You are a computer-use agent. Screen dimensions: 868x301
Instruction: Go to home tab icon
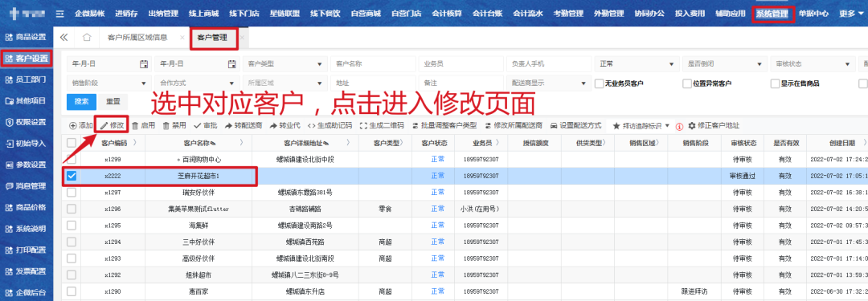86,38
